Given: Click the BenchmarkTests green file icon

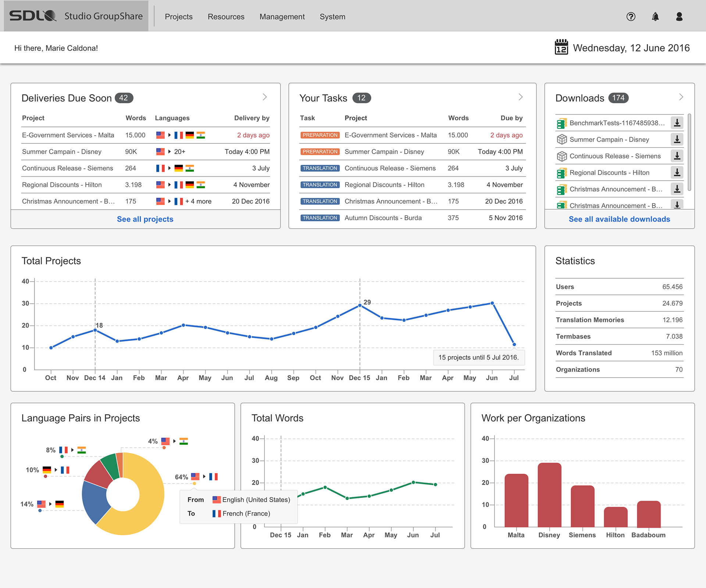Looking at the screenshot, I should (x=561, y=123).
